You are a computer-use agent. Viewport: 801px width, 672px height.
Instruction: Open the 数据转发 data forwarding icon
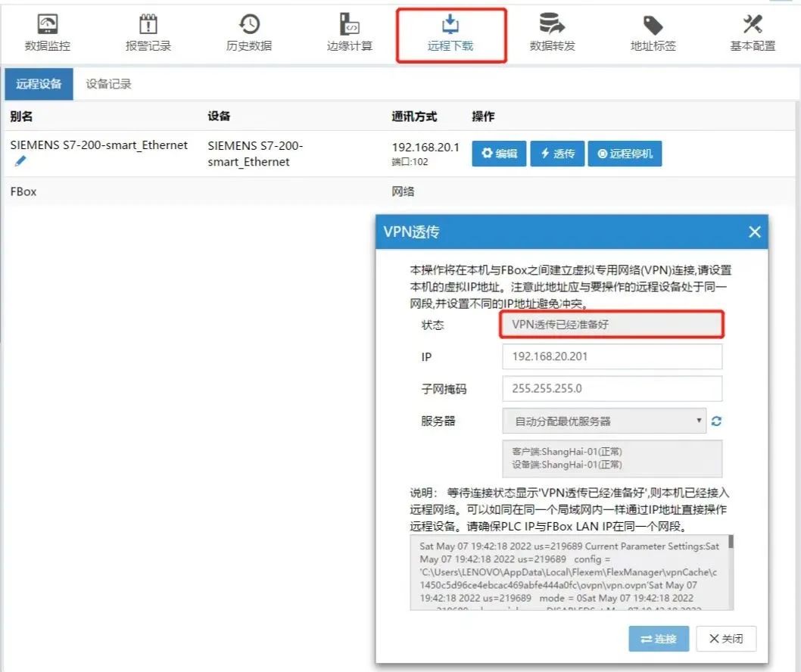pyautogui.click(x=552, y=33)
